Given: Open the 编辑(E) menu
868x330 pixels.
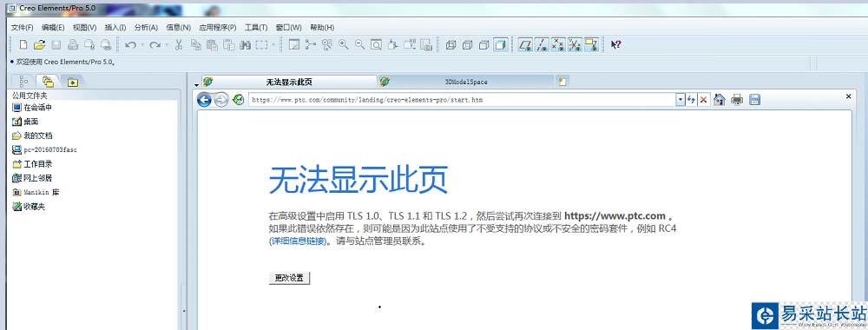Looking at the screenshot, I should pyautogui.click(x=53, y=28).
